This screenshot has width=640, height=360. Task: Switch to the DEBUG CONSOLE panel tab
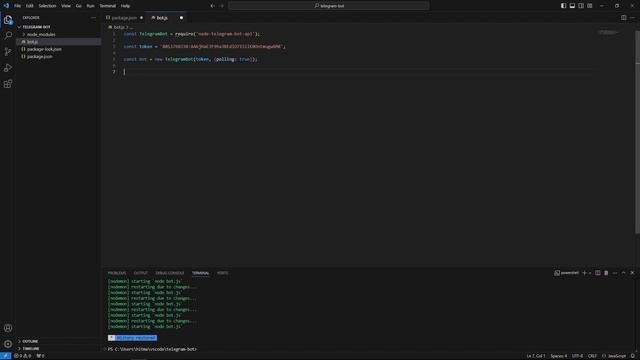pyautogui.click(x=170, y=273)
